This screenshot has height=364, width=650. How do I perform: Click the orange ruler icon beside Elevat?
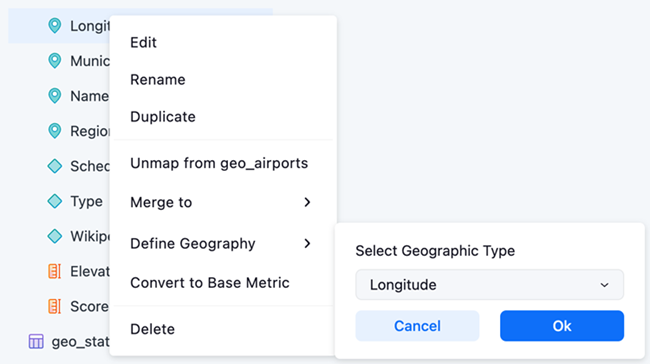pyautogui.click(x=54, y=272)
